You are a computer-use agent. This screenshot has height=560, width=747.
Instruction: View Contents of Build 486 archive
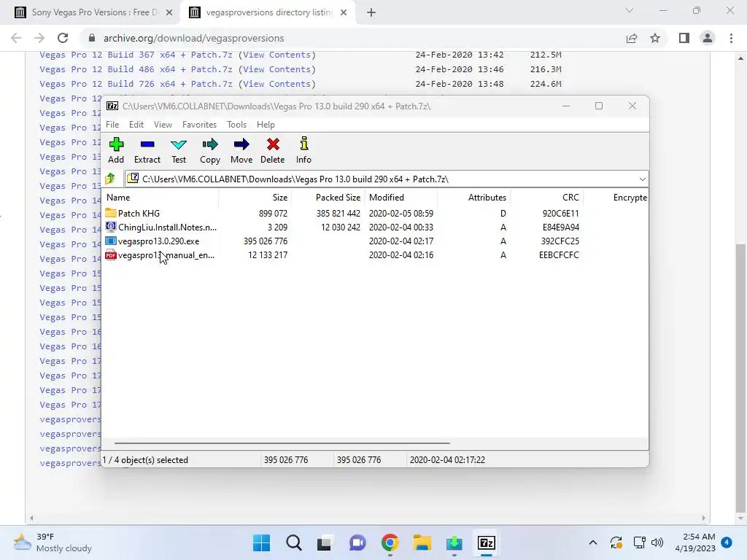[x=276, y=69]
